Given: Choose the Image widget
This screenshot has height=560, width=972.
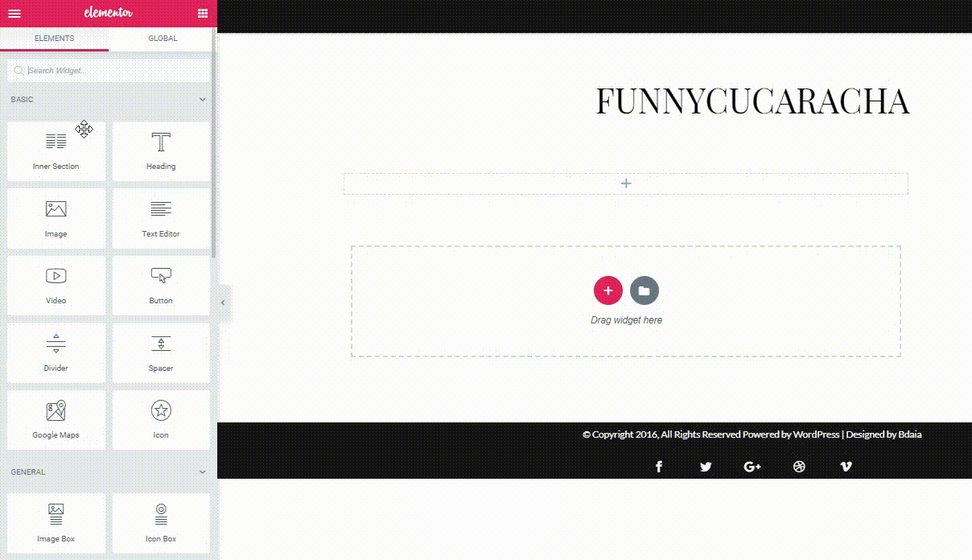Looking at the screenshot, I should pyautogui.click(x=56, y=218).
